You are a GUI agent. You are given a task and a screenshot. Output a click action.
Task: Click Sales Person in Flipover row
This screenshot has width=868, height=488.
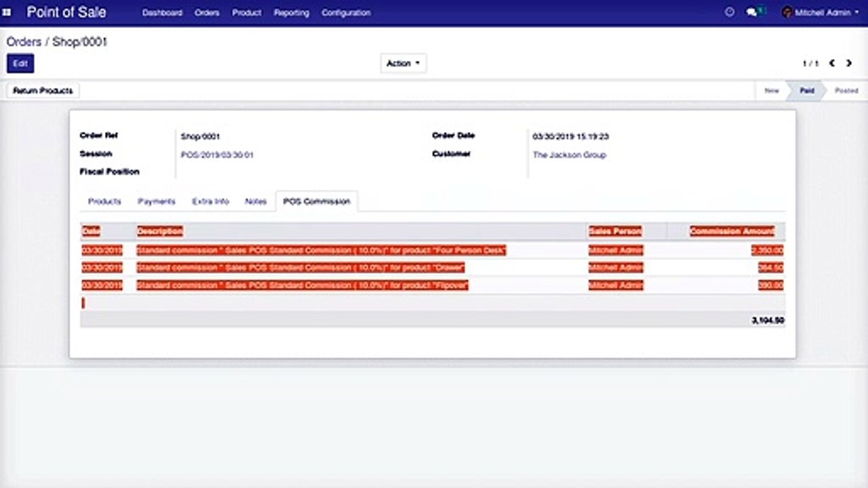616,285
